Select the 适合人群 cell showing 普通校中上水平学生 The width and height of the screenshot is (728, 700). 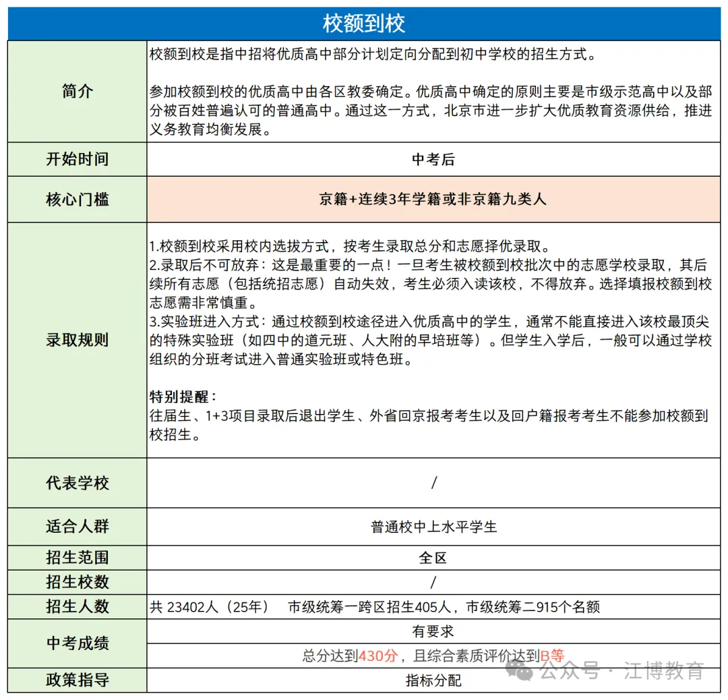point(435,527)
